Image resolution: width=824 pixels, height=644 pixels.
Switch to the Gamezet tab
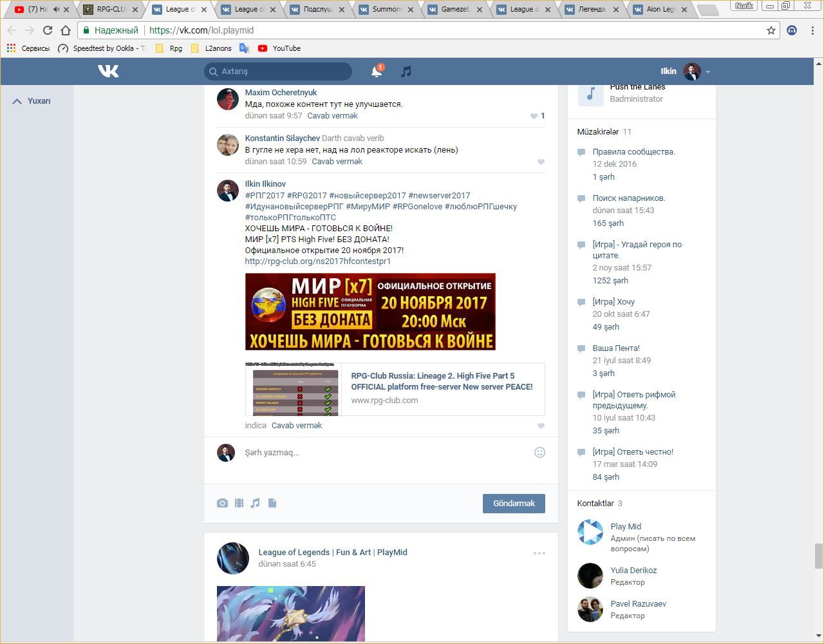456,10
